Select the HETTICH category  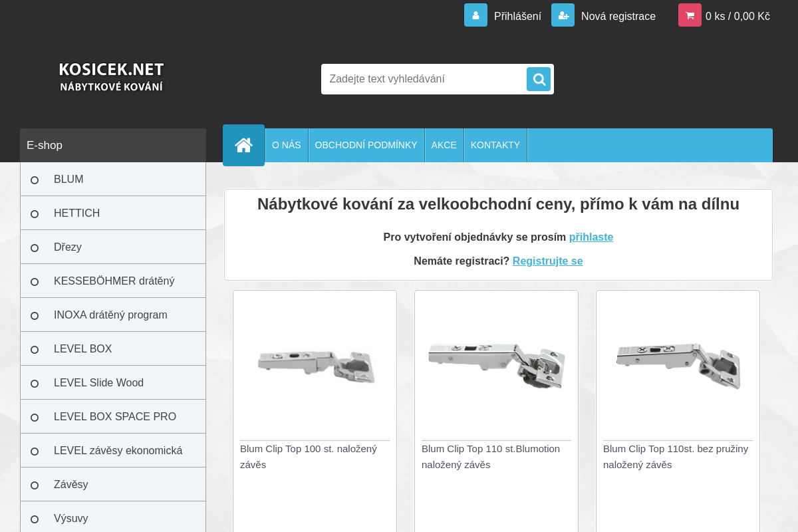(x=113, y=213)
